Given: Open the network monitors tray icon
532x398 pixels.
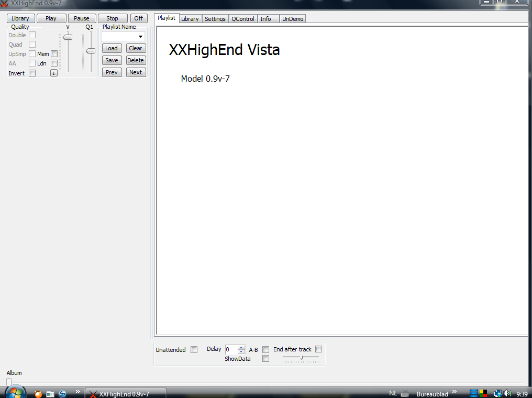Looking at the screenshot, I should (x=498, y=394).
